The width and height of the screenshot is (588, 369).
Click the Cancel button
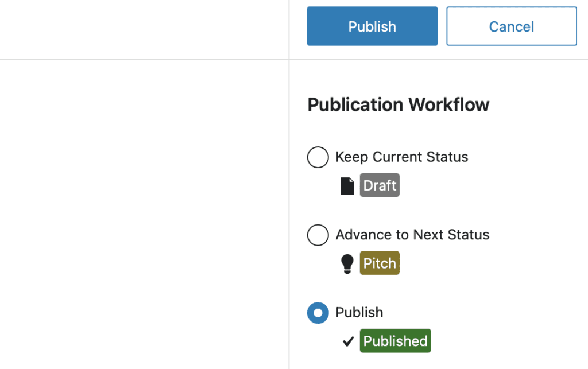[511, 26]
